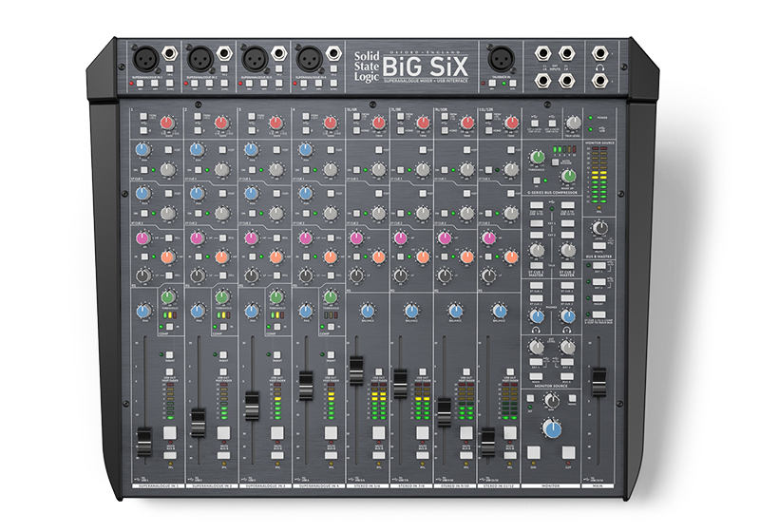760x532 pixels.
Task: Mute channel 4 with the large mute button
Action: (331, 432)
